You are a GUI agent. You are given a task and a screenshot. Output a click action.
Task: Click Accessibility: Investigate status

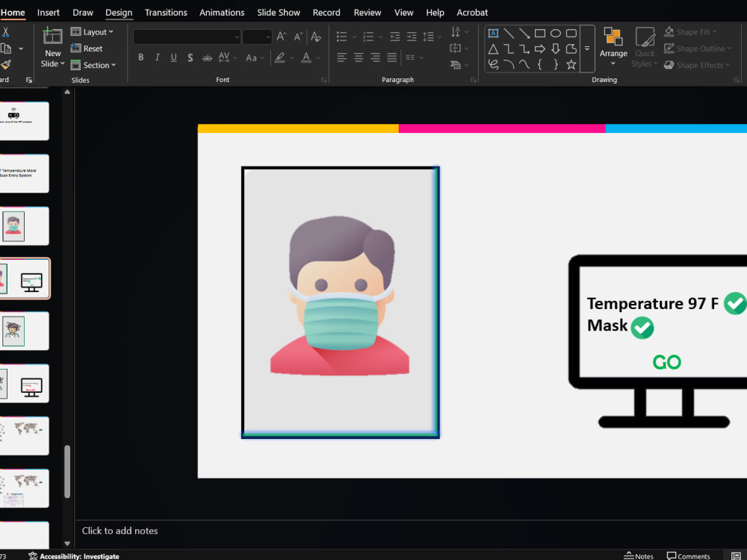[x=74, y=556]
